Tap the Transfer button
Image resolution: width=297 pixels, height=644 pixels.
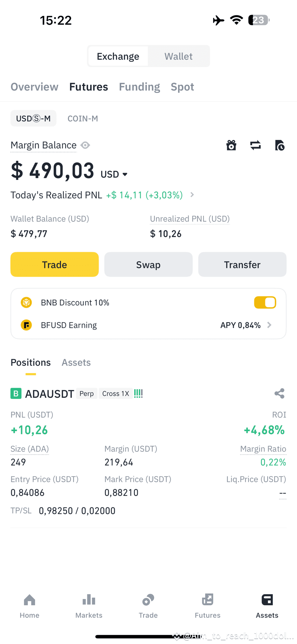[242, 264]
